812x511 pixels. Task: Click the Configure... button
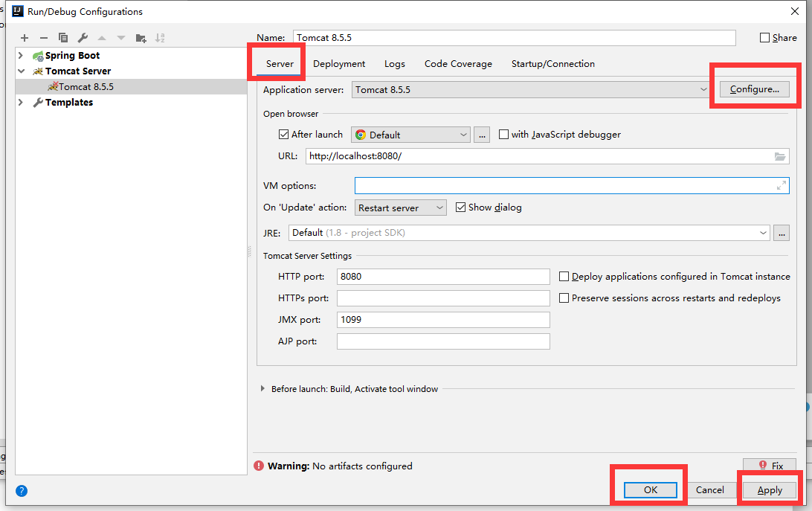click(755, 89)
